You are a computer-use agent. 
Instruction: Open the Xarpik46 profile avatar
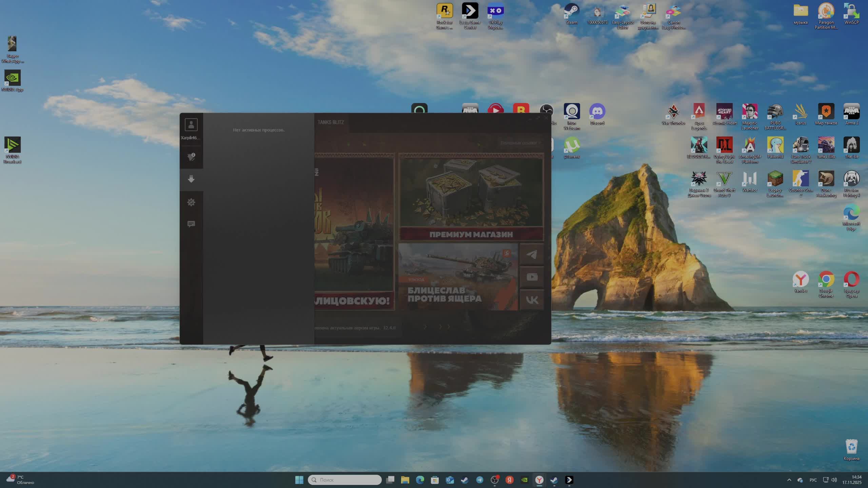(x=191, y=125)
